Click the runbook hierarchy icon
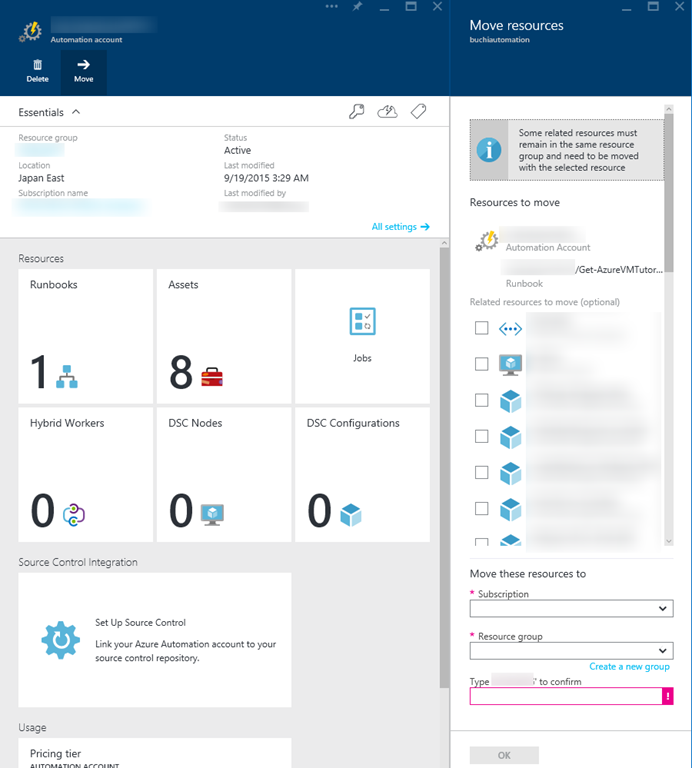Screen dimensions: 692x768 tap(67, 377)
